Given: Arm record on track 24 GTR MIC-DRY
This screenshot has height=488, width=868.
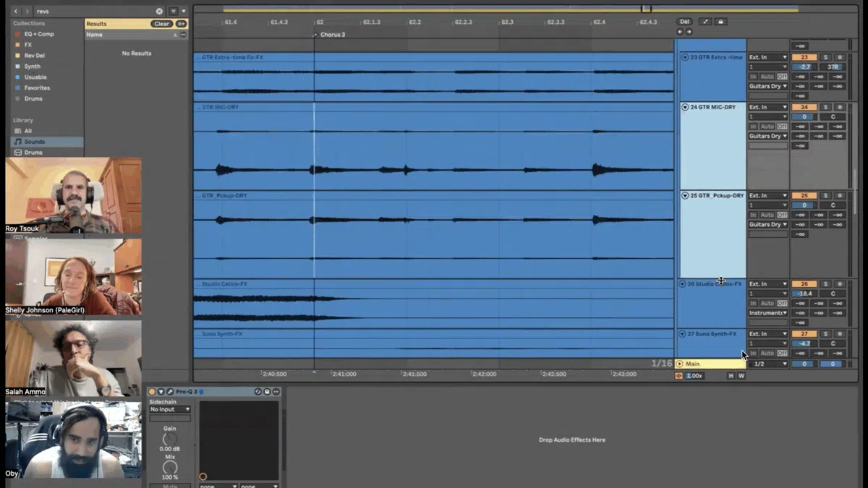Looking at the screenshot, I should click(839, 107).
